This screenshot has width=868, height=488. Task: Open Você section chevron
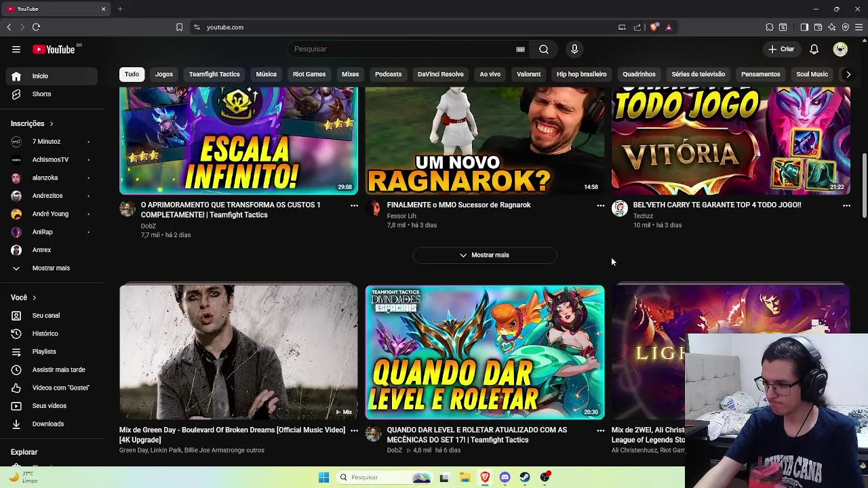point(34,298)
